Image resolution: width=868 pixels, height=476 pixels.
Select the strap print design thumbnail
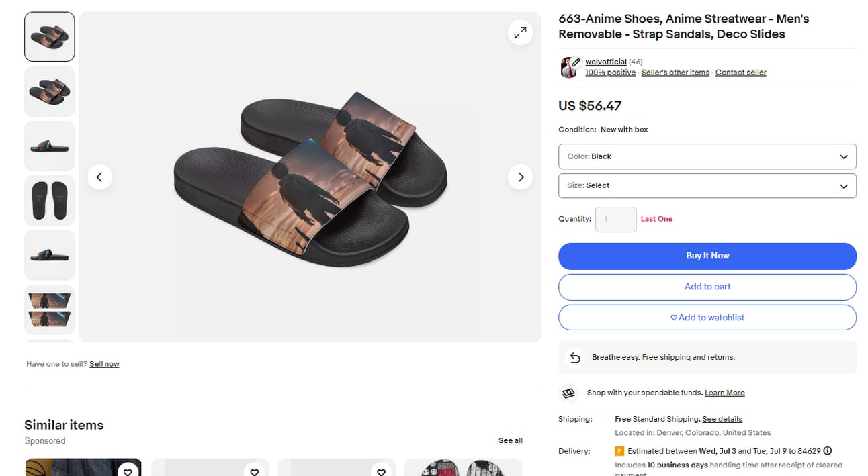coord(50,310)
